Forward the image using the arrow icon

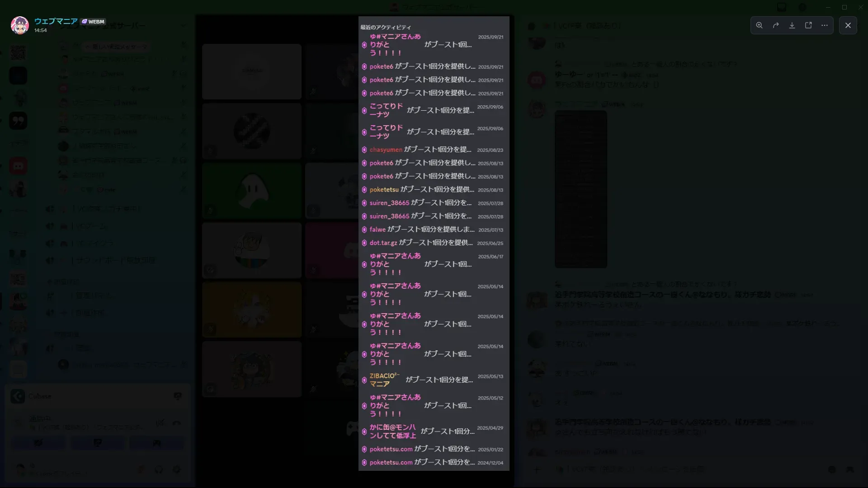(x=776, y=25)
